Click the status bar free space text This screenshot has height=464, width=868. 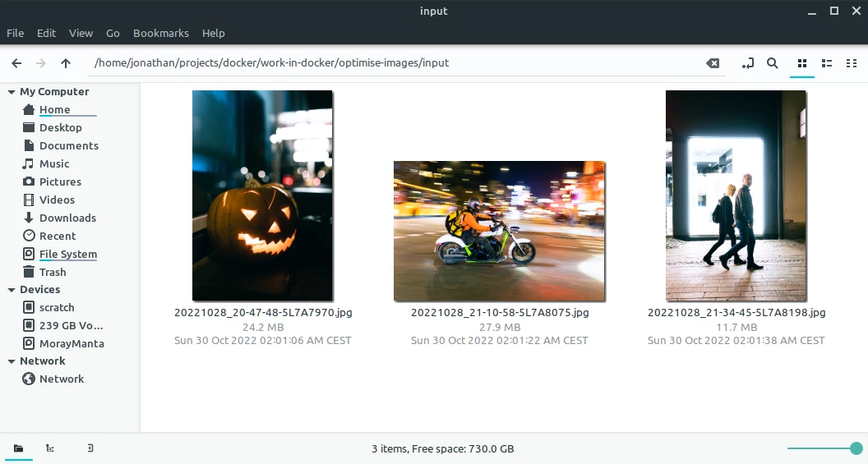pos(442,449)
